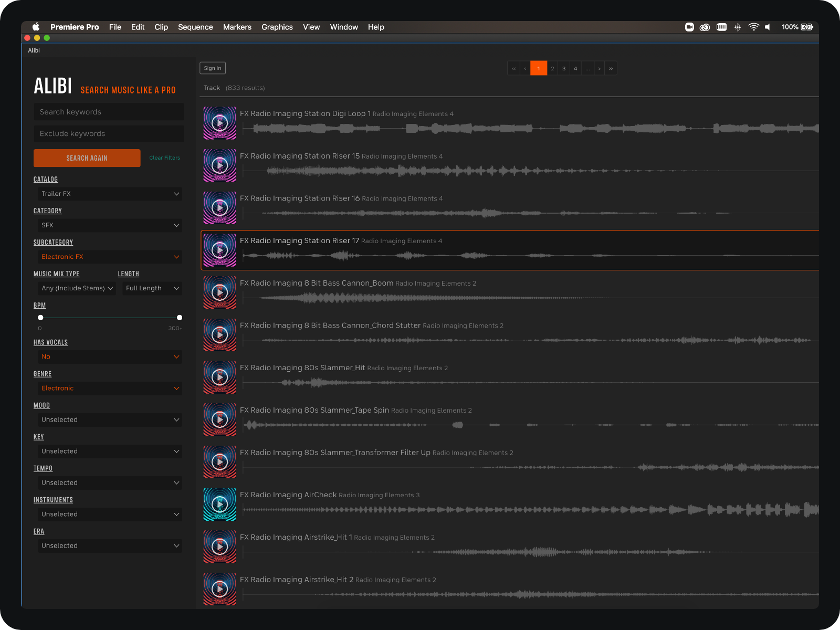840x630 pixels.
Task: Open the Instruments dropdown
Action: tap(109, 514)
